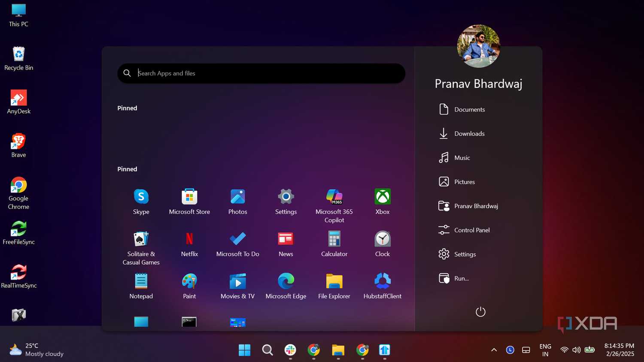
Task: Launch Microsoft Edge from pinned apps
Action: [x=286, y=286]
